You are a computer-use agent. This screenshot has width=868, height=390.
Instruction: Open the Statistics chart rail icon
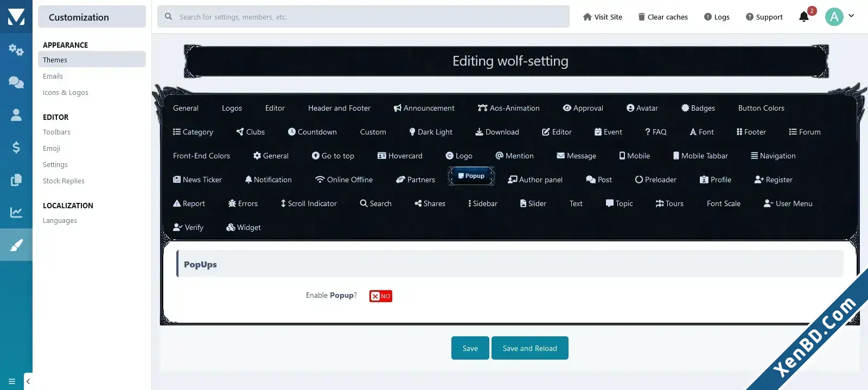click(x=16, y=212)
